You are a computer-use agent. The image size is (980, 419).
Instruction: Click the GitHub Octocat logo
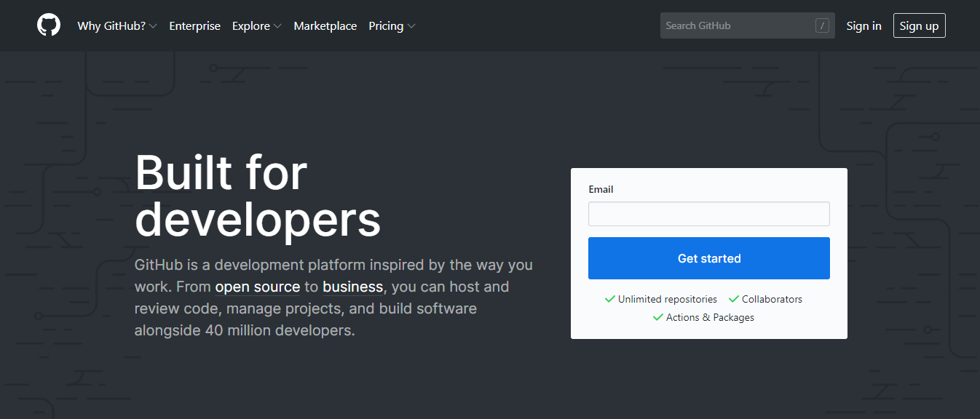point(49,25)
